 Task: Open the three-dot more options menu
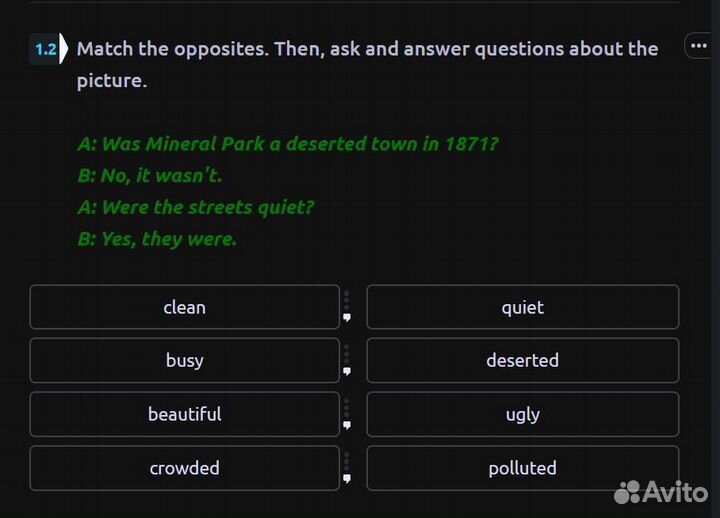pyautogui.click(x=698, y=46)
